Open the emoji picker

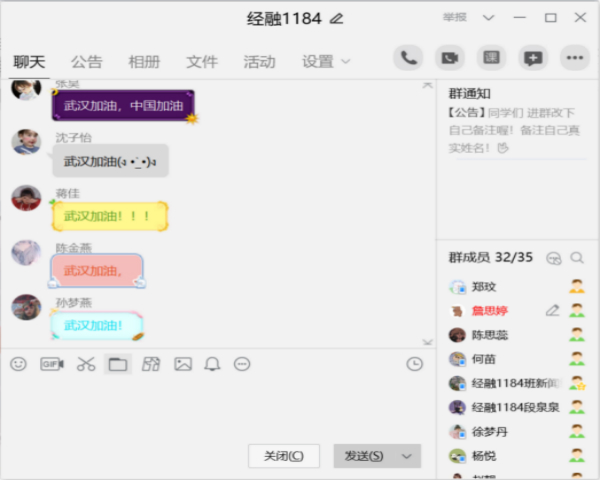coord(18,364)
